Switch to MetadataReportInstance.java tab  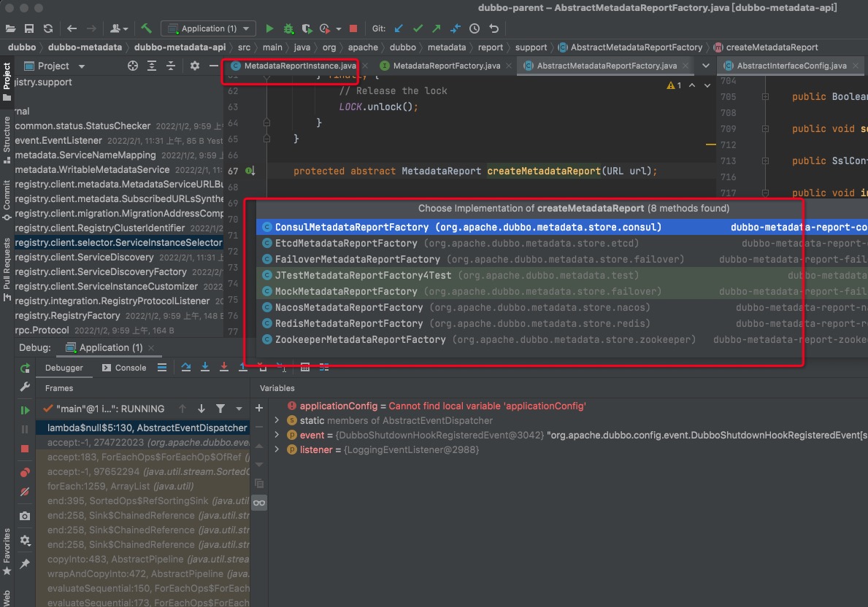click(299, 66)
